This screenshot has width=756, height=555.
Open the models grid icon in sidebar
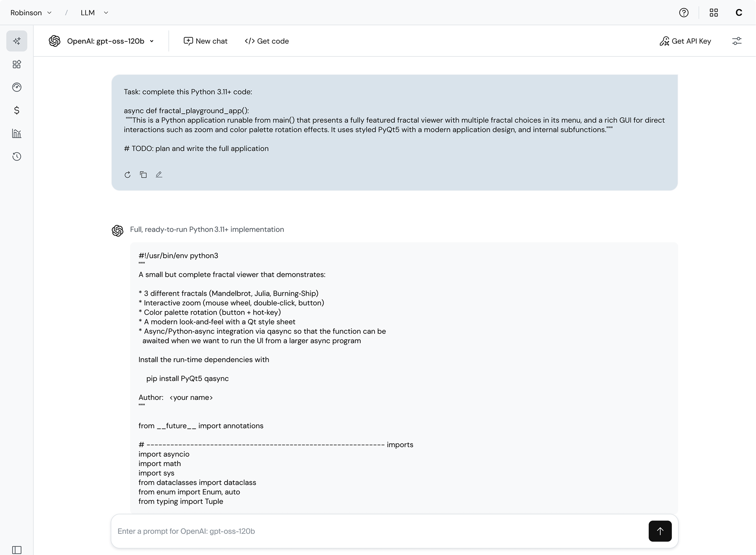tap(17, 64)
